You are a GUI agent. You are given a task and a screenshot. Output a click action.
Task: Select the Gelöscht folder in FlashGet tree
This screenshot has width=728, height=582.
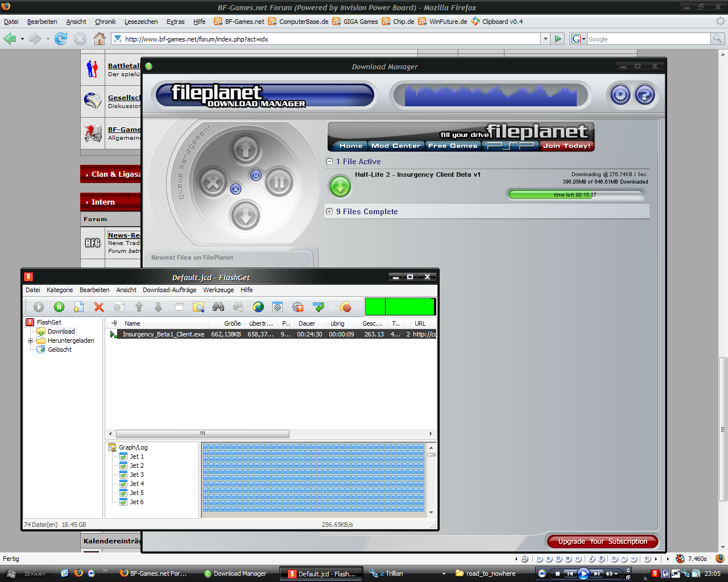(x=59, y=350)
